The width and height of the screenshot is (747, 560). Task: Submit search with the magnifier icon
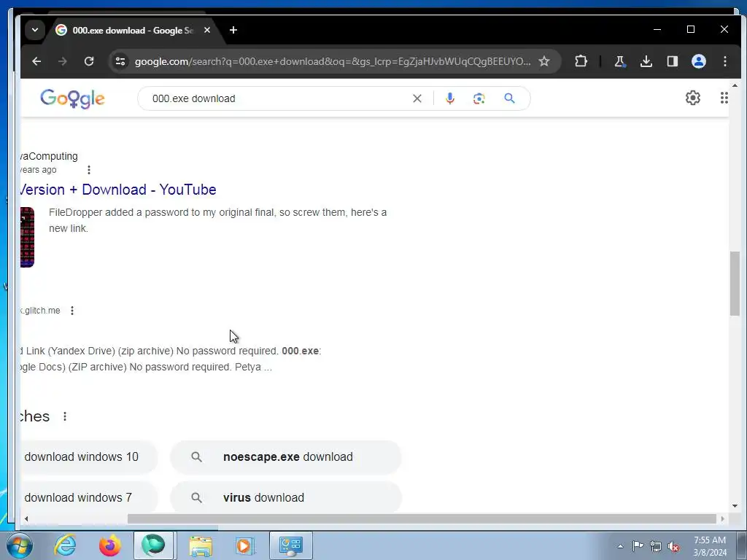[x=509, y=98]
